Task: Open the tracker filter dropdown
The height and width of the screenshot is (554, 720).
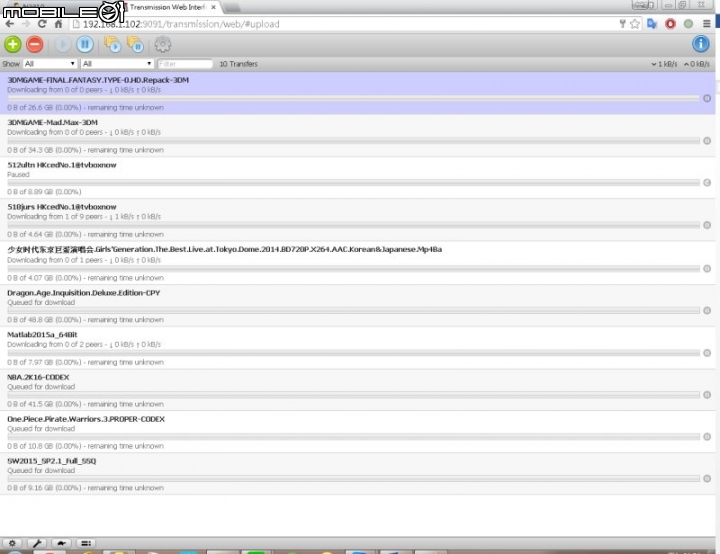Action: coord(117,64)
